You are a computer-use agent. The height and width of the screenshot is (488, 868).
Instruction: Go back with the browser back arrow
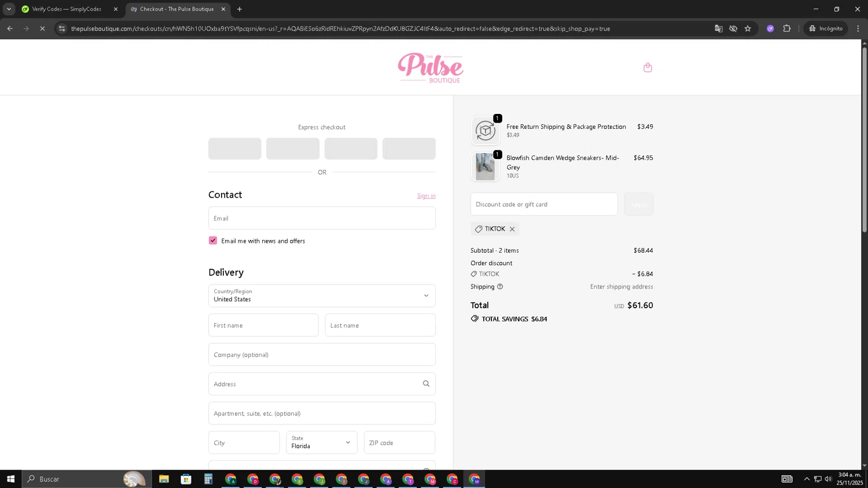[x=10, y=28]
